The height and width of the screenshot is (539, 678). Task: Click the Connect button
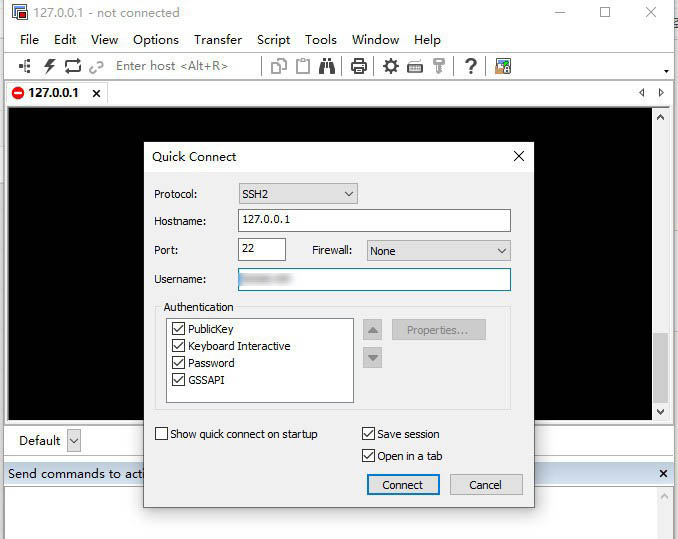point(403,485)
